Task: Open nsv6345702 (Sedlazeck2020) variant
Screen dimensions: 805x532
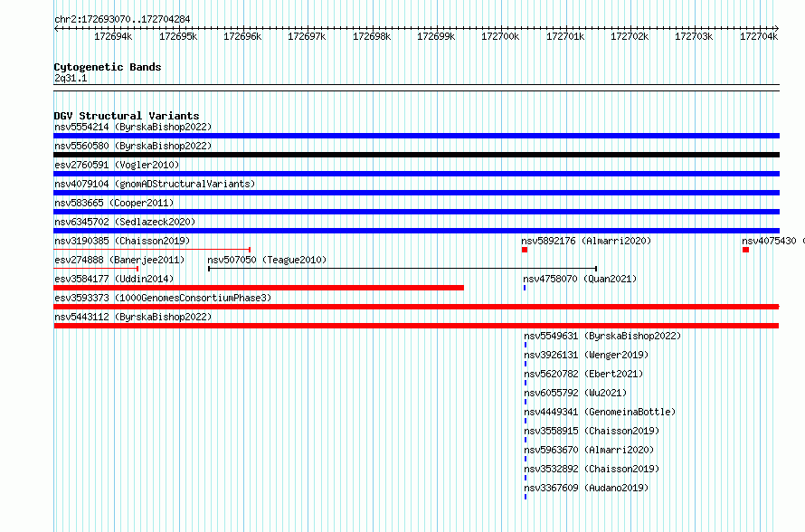Action: point(125,222)
